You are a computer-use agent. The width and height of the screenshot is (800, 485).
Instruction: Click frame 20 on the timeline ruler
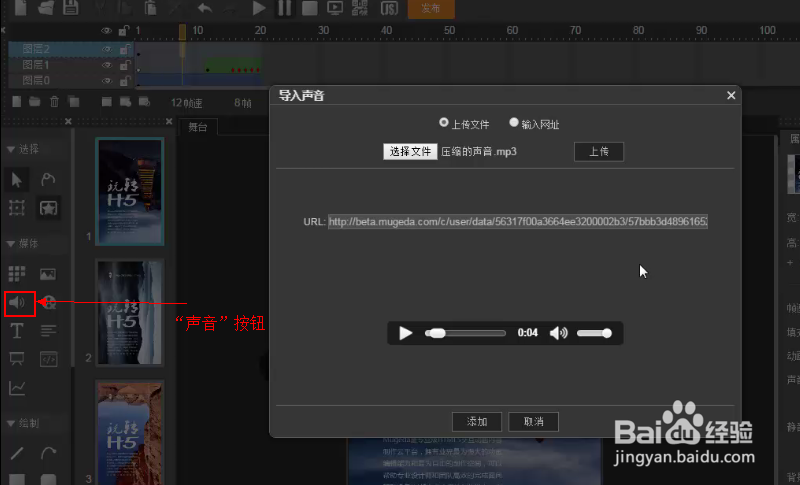pyautogui.click(x=260, y=31)
